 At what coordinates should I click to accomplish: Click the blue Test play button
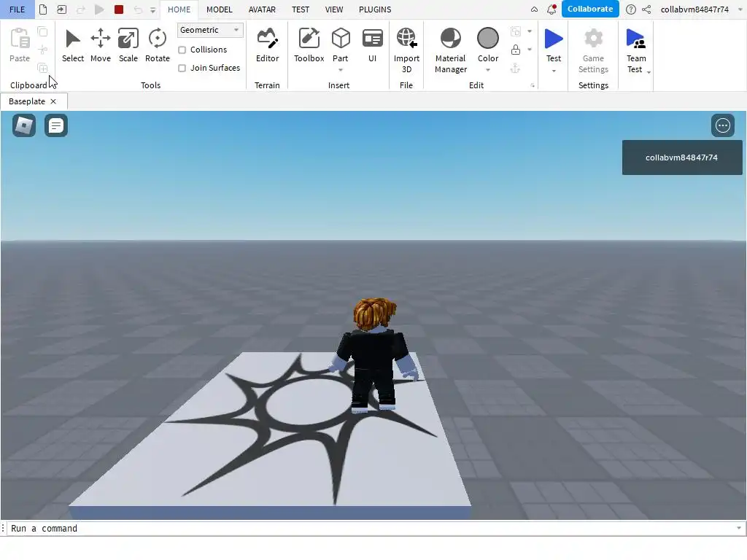coord(554,39)
